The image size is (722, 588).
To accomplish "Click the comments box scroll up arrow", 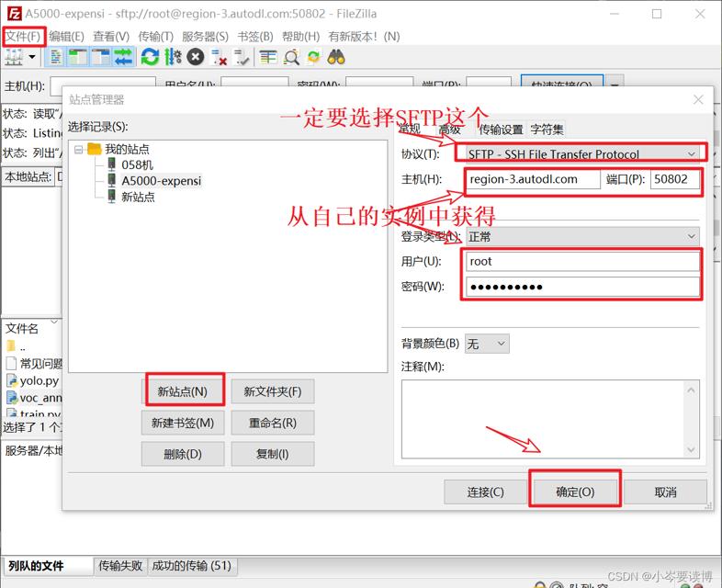I will 691,390.
